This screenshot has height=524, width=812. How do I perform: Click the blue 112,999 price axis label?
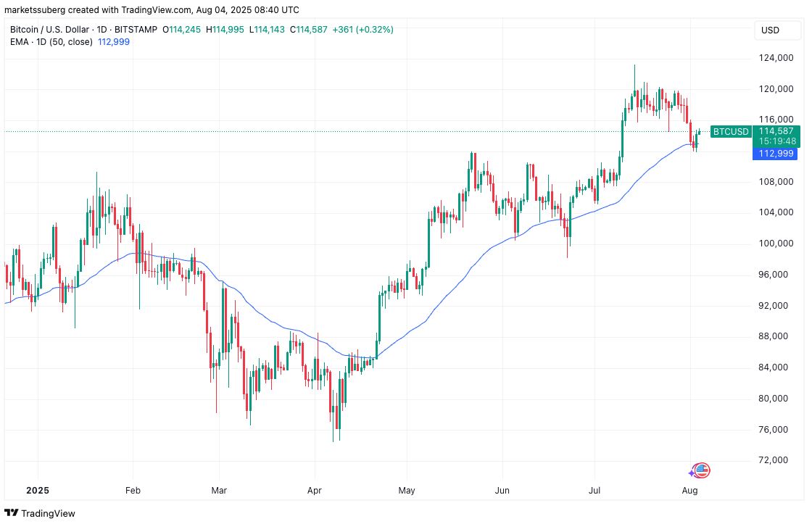point(777,154)
